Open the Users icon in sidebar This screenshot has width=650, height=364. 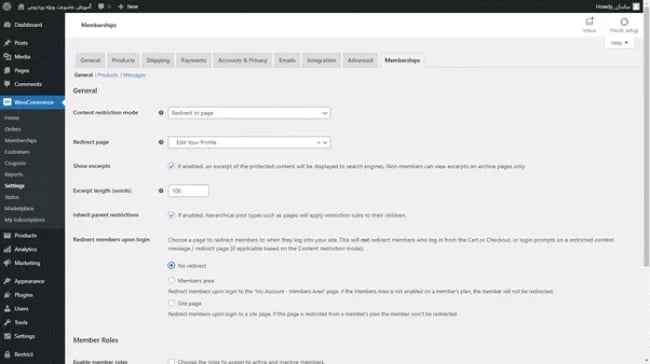pos(7,308)
